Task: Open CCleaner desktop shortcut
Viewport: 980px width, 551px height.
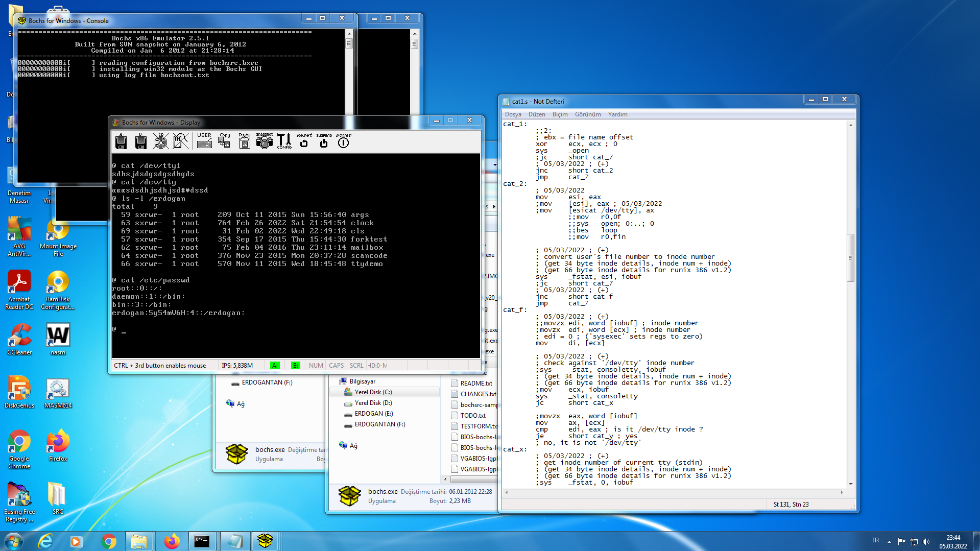Action: 19,340
